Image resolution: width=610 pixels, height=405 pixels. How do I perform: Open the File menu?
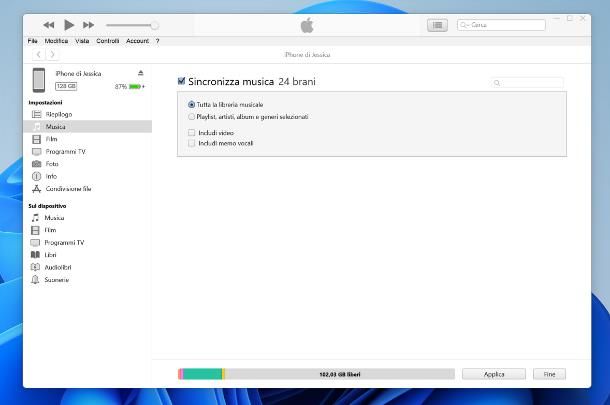click(x=33, y=41)
